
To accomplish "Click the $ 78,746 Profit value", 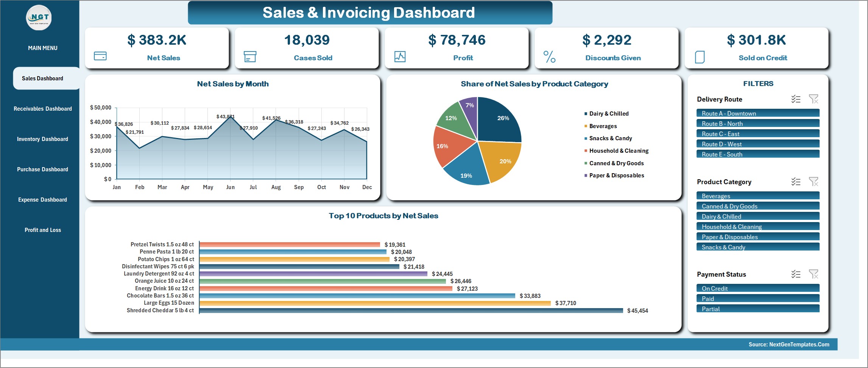I will pos(457,40).
